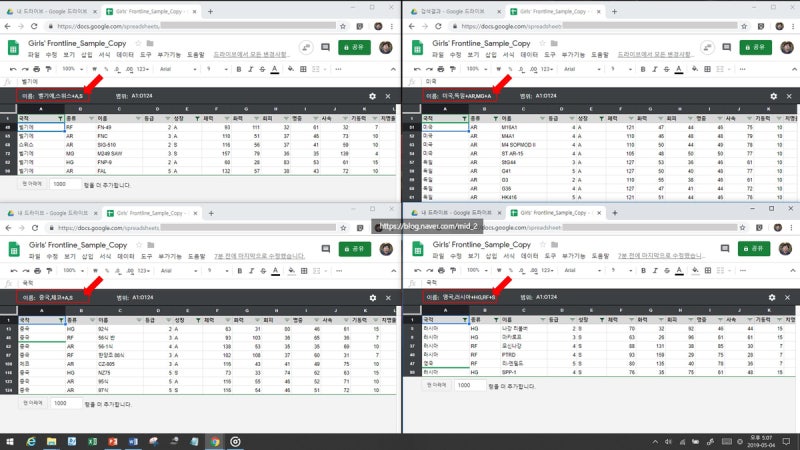Select paint format in the 벨기에,스위스+A,S window
Viewport: 800px width, 450px height.
(48, 69)
